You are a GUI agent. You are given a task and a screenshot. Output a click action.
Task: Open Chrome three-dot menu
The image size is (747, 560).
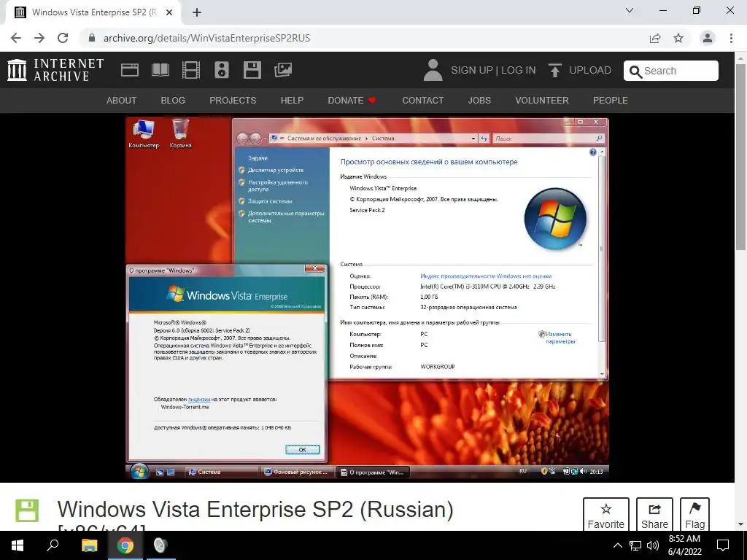[x=731, y=38]
